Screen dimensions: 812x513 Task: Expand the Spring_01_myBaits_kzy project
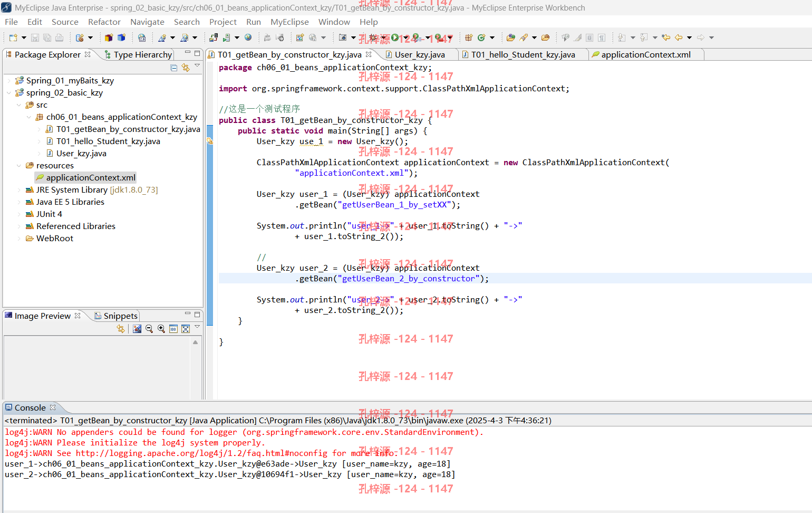[9, 81]
